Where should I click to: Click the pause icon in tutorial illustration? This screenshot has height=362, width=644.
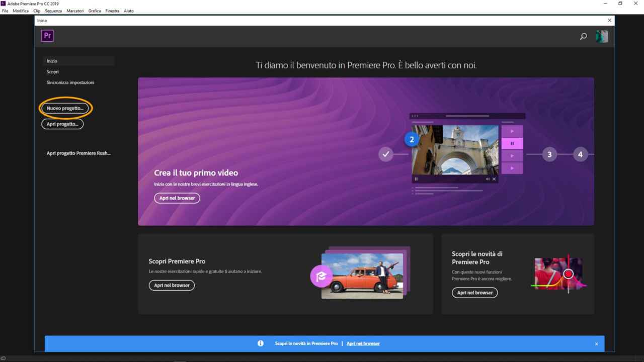[512, 143]
